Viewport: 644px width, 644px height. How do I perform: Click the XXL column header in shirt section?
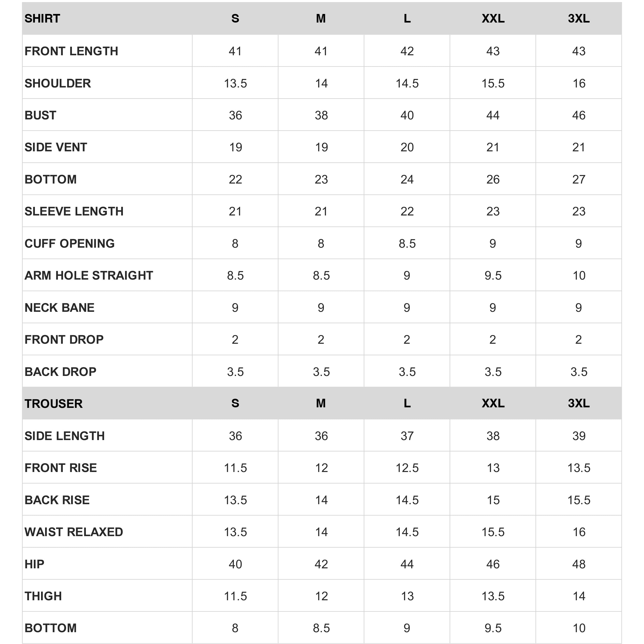coord(493,18)
